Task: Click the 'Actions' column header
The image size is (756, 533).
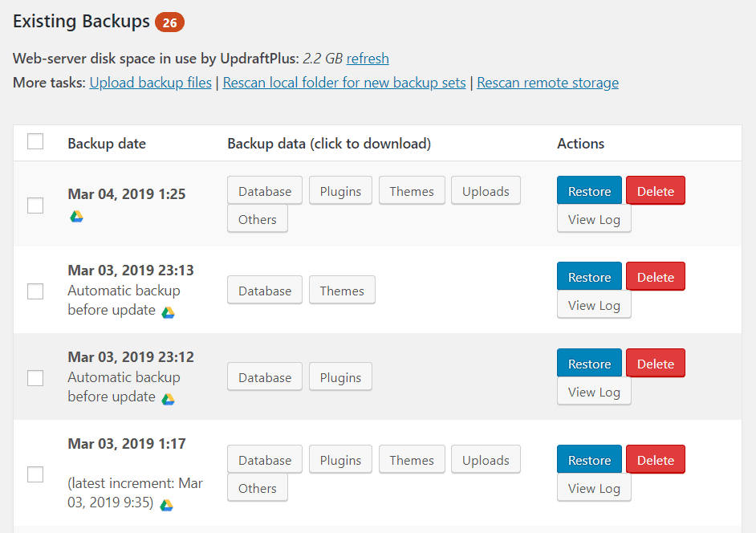Action: pos(580,143)
